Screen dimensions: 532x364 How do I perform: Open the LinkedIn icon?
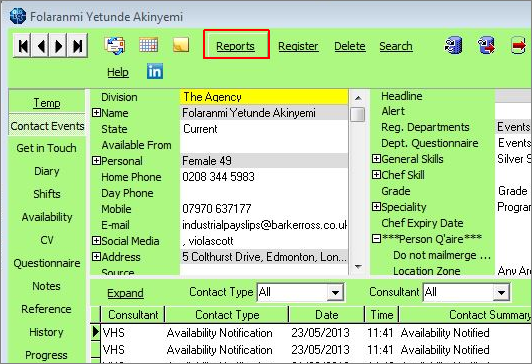point(155,71)
